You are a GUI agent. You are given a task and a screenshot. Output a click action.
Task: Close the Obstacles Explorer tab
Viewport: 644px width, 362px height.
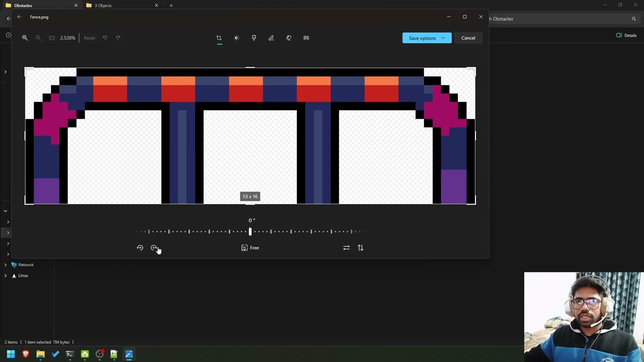pos(76,6)
